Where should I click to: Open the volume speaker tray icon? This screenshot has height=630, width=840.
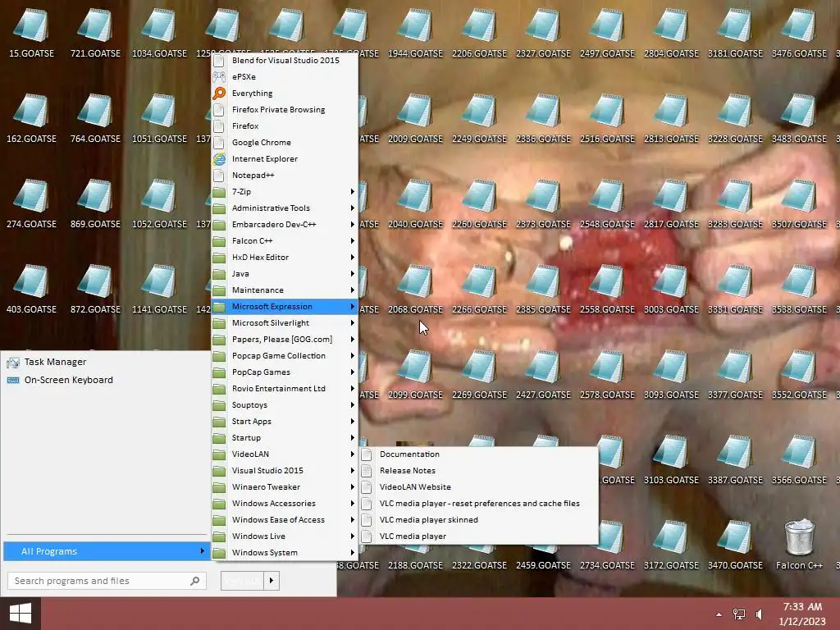point(759,614)
